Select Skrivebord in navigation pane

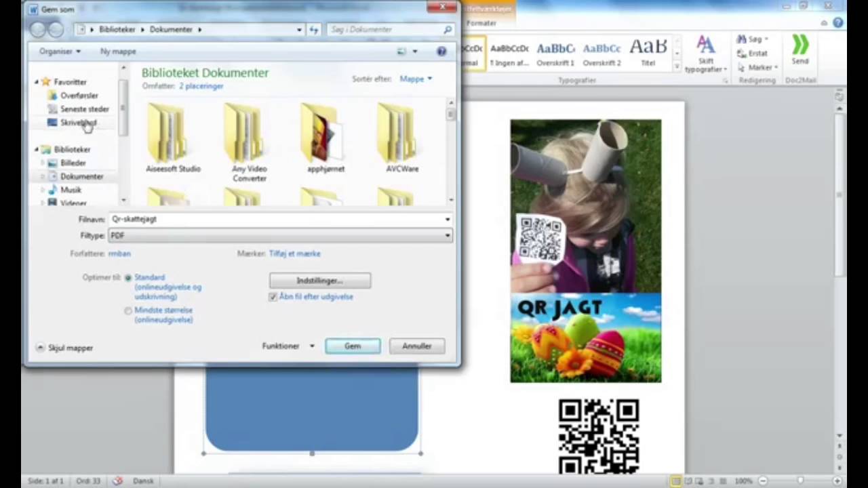click(x=73, y=123)
